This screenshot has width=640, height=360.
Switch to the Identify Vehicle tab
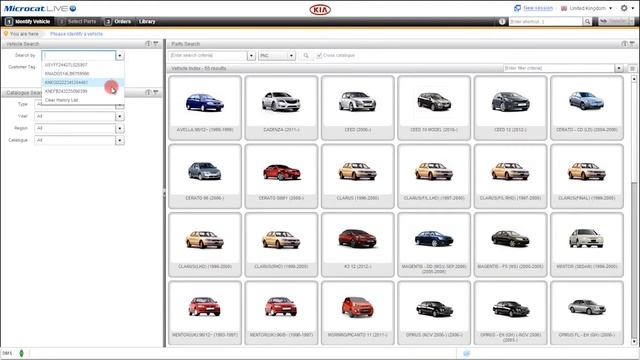coord(28,21)
